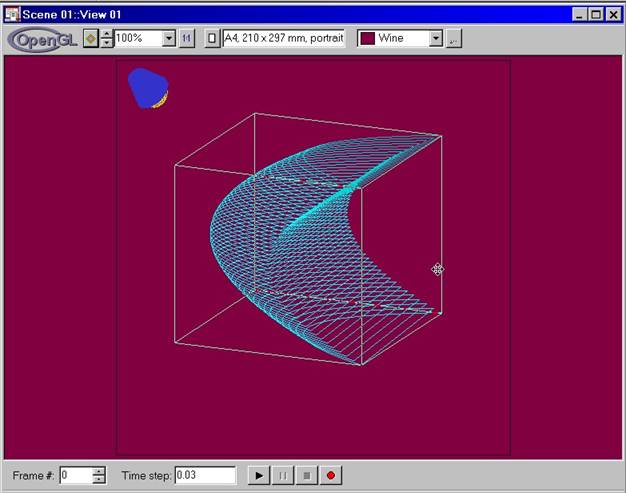Click the page orientation icon

pos(211,38)
